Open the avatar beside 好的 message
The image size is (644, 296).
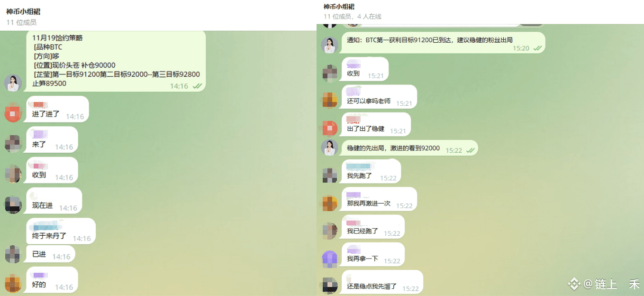click(x=13, y=284)
